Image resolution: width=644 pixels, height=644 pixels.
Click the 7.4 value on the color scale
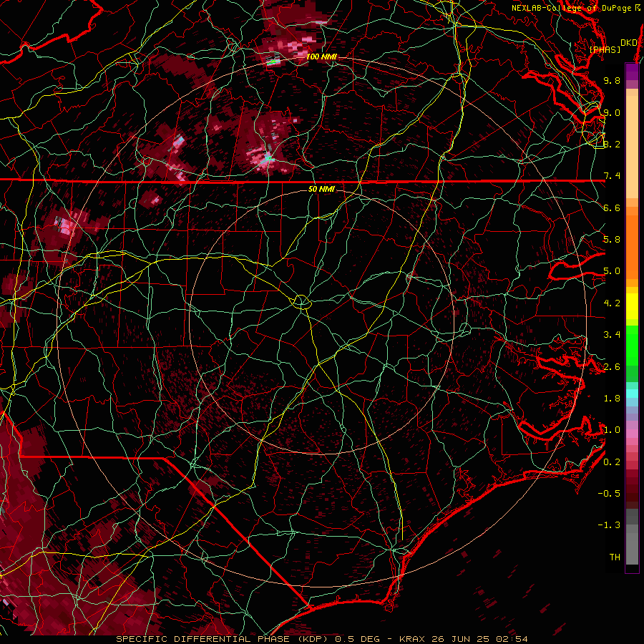pyautogui.click(x=612, y=176)
